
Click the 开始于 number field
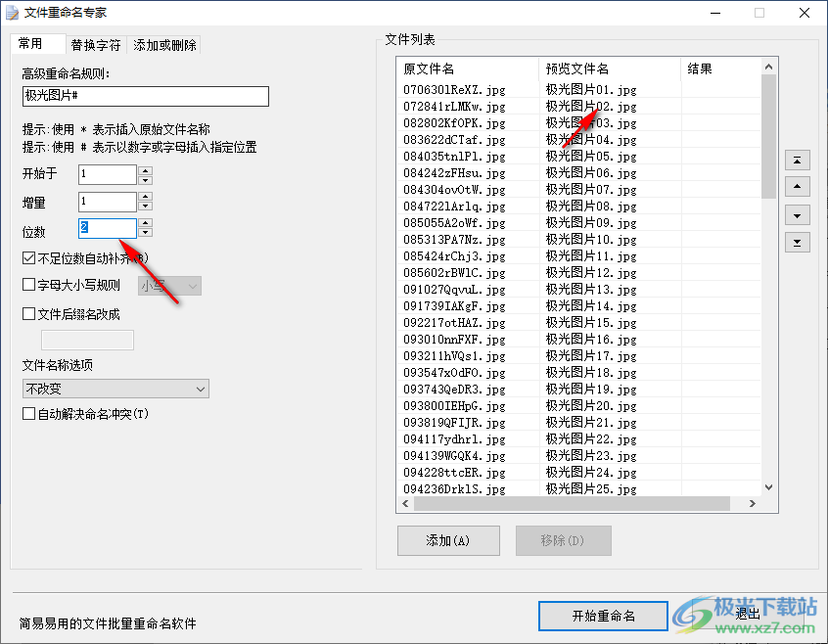pos(108,174)
